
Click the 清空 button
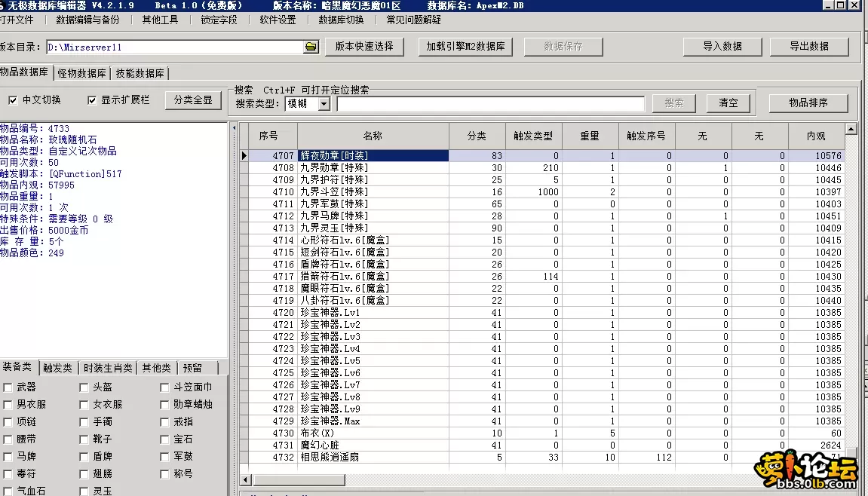point(728,103)
